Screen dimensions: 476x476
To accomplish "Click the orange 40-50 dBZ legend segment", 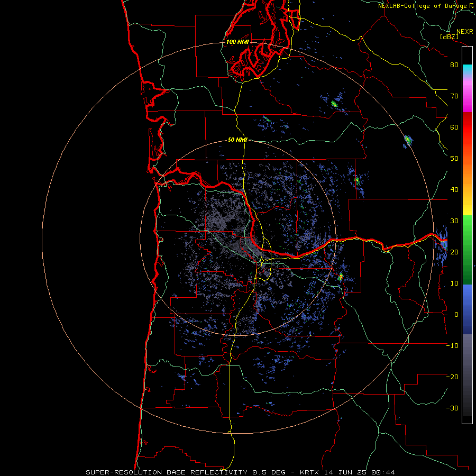I will [x=467, y=175].
